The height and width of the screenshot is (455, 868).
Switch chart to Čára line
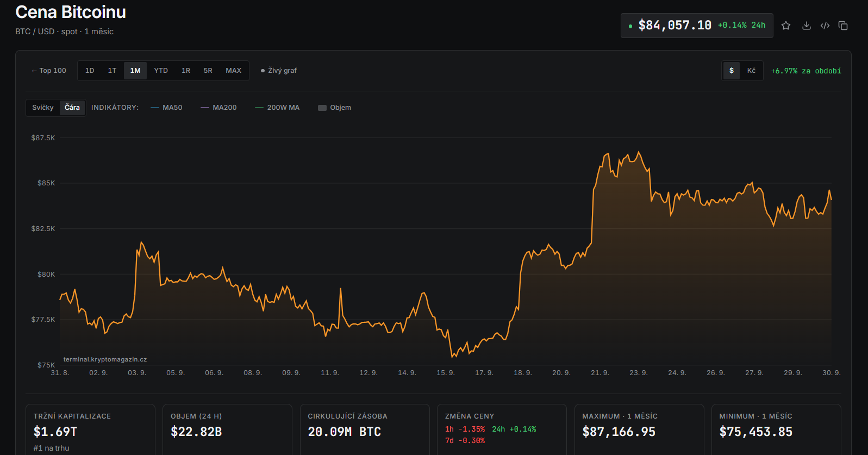(x=72, y=108)
